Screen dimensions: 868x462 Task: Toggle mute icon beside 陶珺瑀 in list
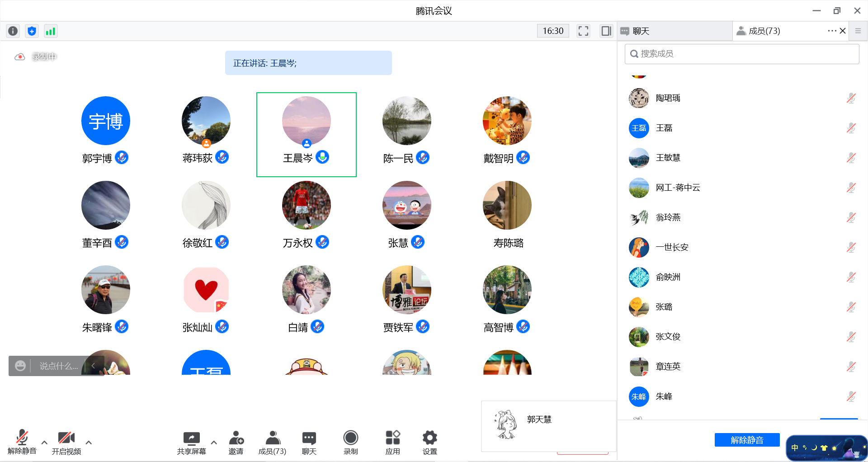(851, 98)
